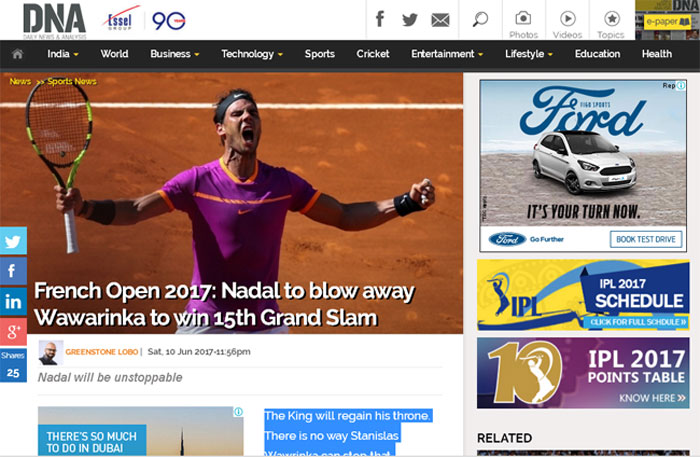Open the Facebook icon in the header

[x=380, y=19]
